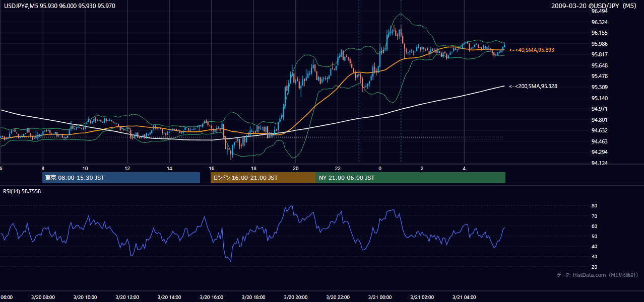Click RSI scale value 20
The width and height of the screenshot is (644, 302).
594,267
